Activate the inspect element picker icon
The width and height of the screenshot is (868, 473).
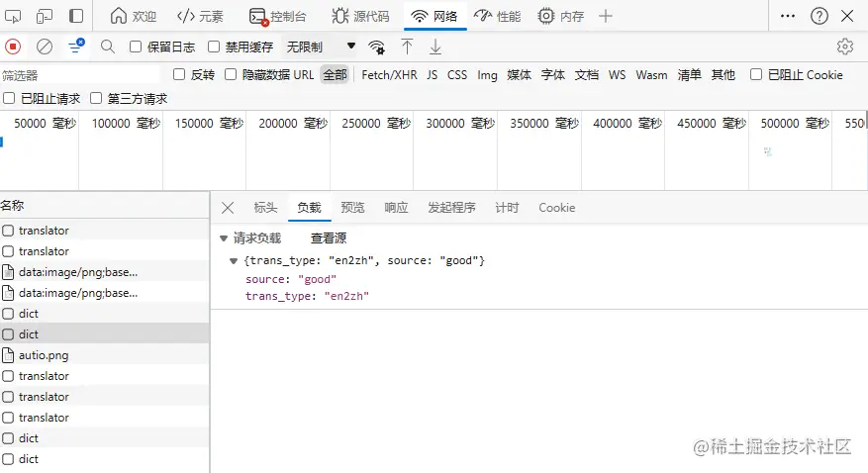pyautogui.click(x=13, y=16)
